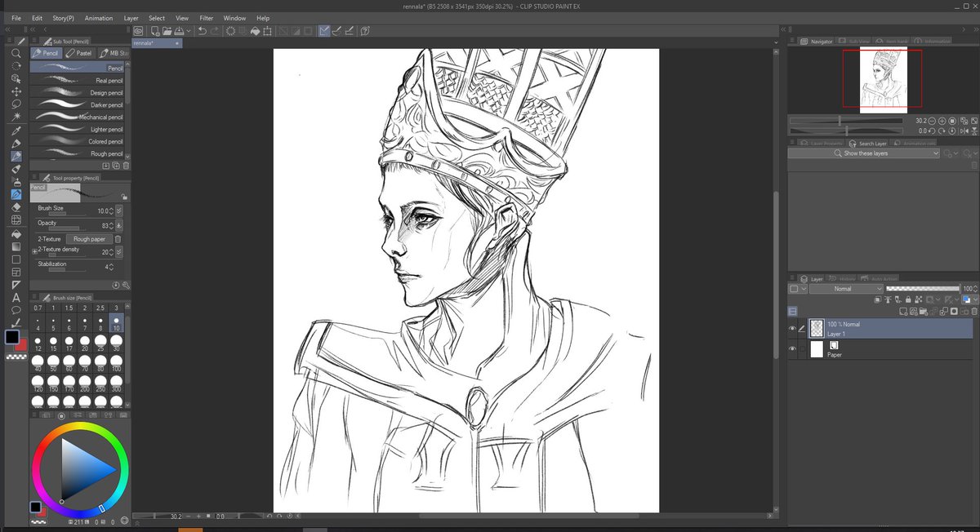Screen dimensions: 980x532
Task: Click the delete layer trash icon
Action: coord(973,311)
